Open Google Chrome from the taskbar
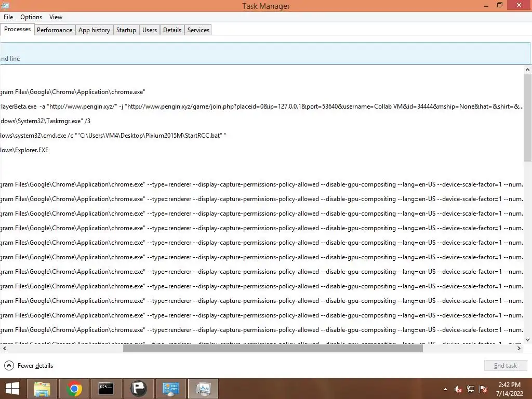This screenshot has width=532, height=399. (74, 389)
